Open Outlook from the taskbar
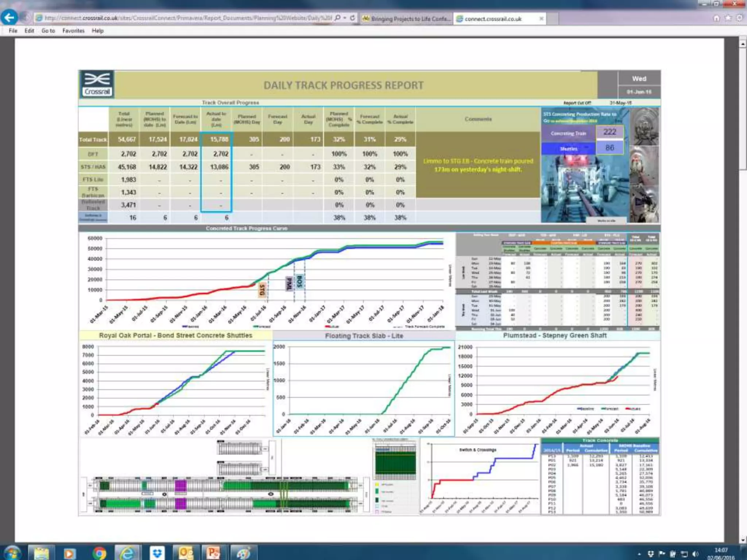This screenshot has width=747, height=560. coord(185,553)
